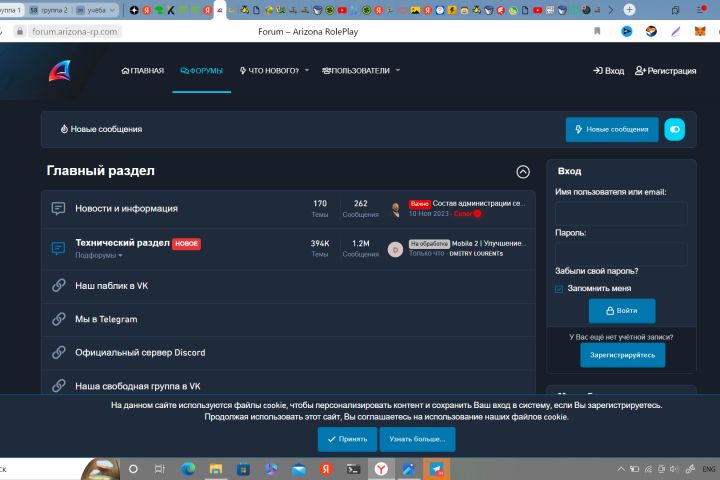Click the purple feather extension icon
This screenshot has height=480, width=720.
point(676,32)
